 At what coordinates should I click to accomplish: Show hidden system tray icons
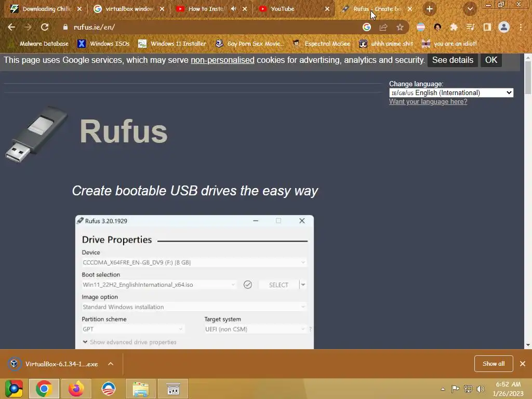(x=443, y=389)
